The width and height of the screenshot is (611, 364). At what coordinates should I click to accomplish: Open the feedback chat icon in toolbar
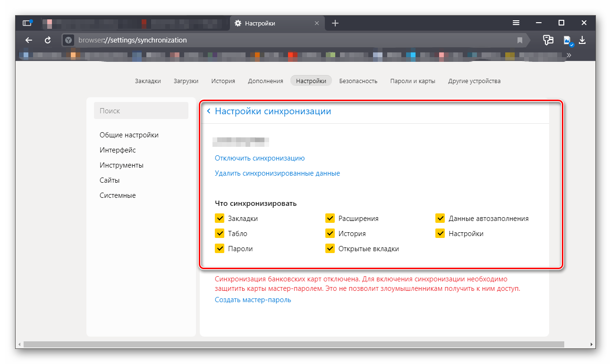point(548,40)
